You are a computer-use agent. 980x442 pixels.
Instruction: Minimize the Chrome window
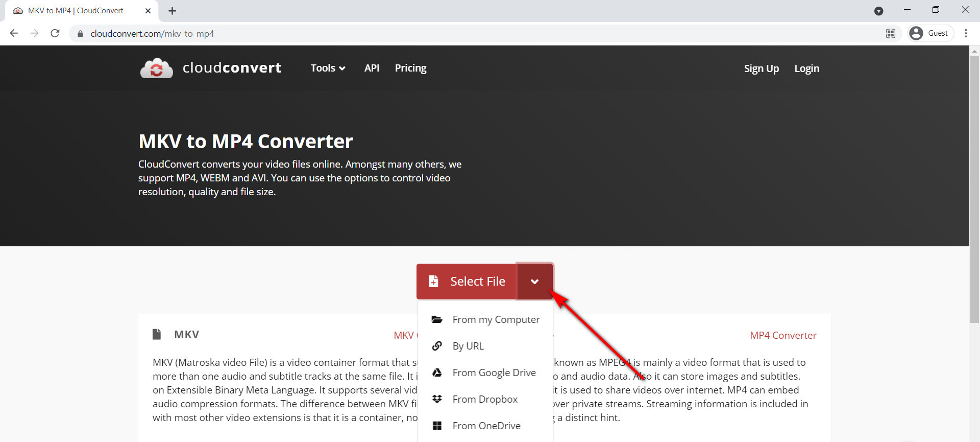[907, 10]
